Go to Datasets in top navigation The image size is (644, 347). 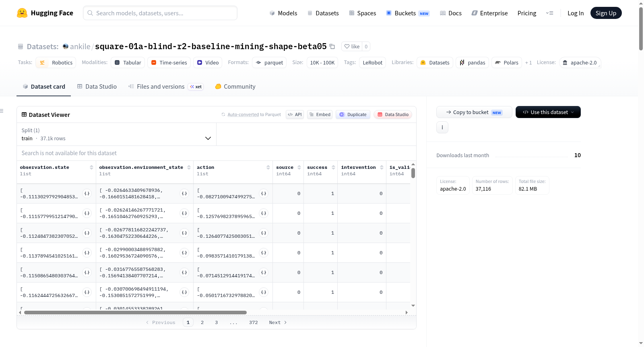click(323, 13)
